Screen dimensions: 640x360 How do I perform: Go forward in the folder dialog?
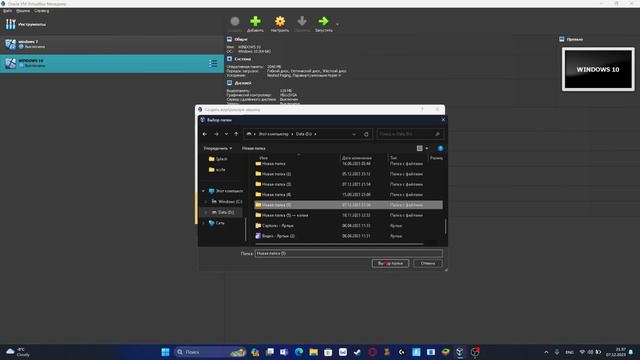(216, 134)
